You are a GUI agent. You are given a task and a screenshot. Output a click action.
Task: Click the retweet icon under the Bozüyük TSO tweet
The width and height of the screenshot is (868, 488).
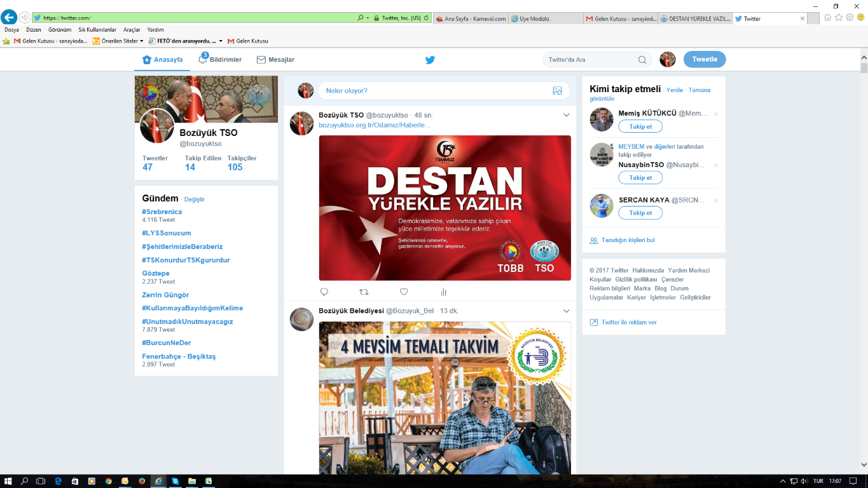coord(364,292)
